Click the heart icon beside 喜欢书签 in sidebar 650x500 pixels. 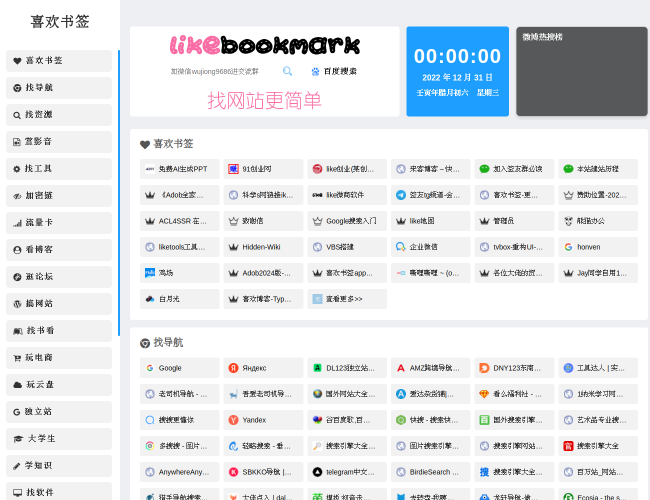coord(17,60)
